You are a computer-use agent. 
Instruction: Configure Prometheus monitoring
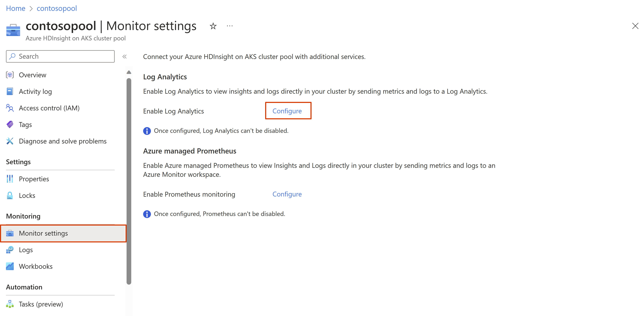point(287,194)
